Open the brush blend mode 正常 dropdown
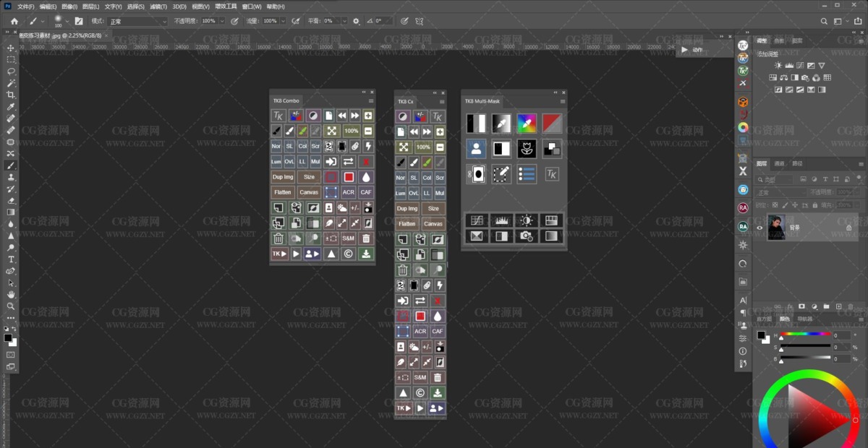Screen dimensions: 868x448 (137, 21)
